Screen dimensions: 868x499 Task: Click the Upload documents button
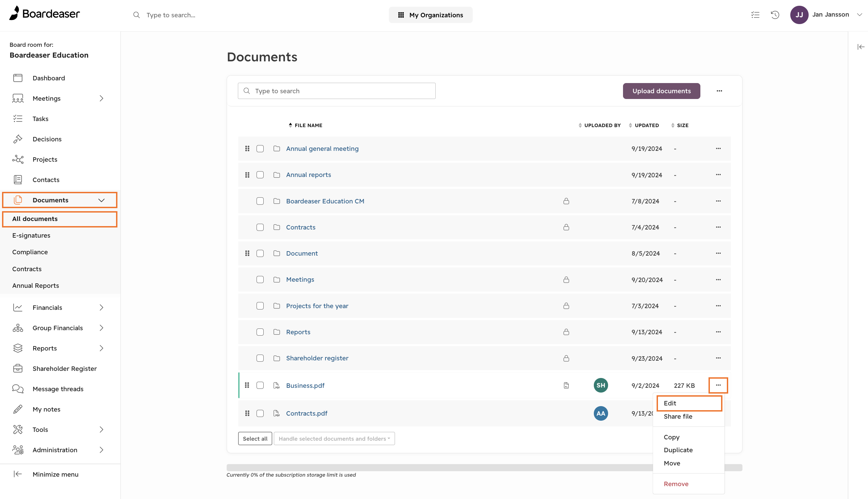661,91
